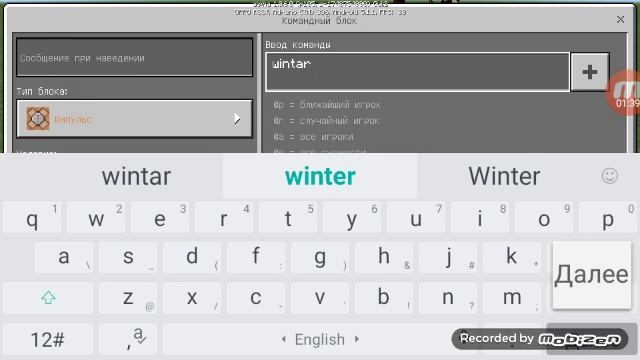
Task: Tap the z key
Action: [128, 298]
